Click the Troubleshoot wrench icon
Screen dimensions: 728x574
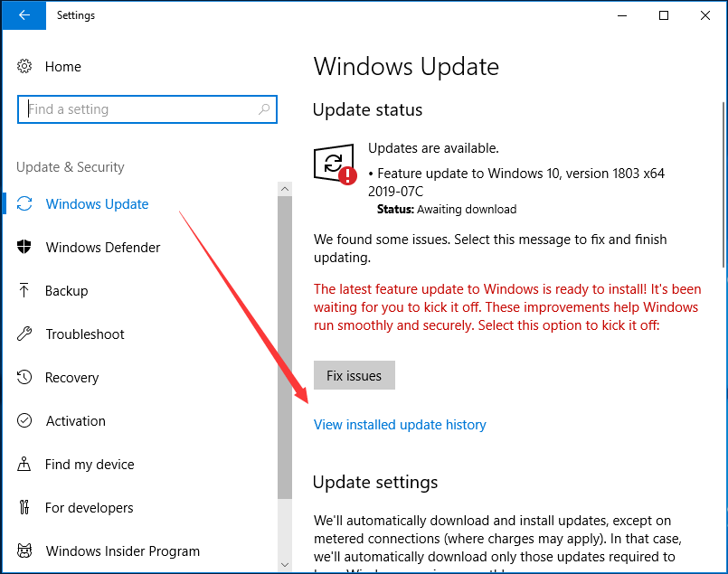pos(24,334)
